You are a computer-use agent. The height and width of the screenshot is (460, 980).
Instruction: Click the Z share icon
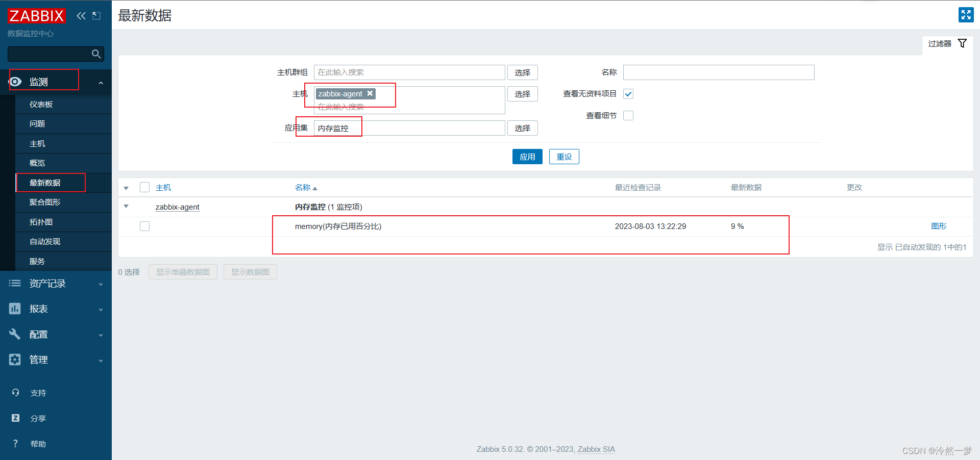coord(15,418)
